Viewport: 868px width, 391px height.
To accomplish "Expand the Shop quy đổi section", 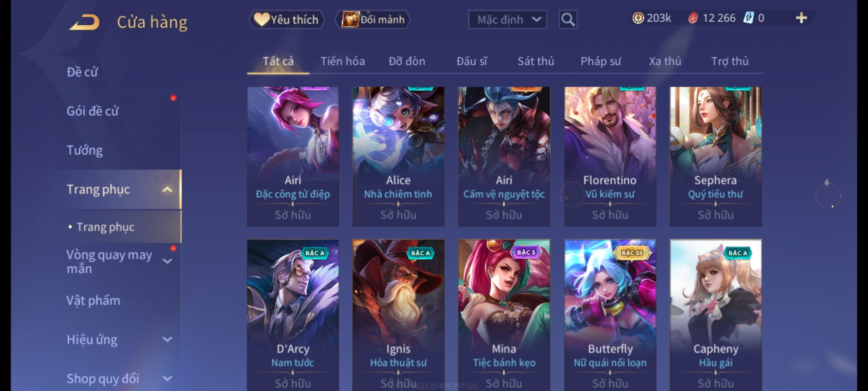I will [167, 379].
